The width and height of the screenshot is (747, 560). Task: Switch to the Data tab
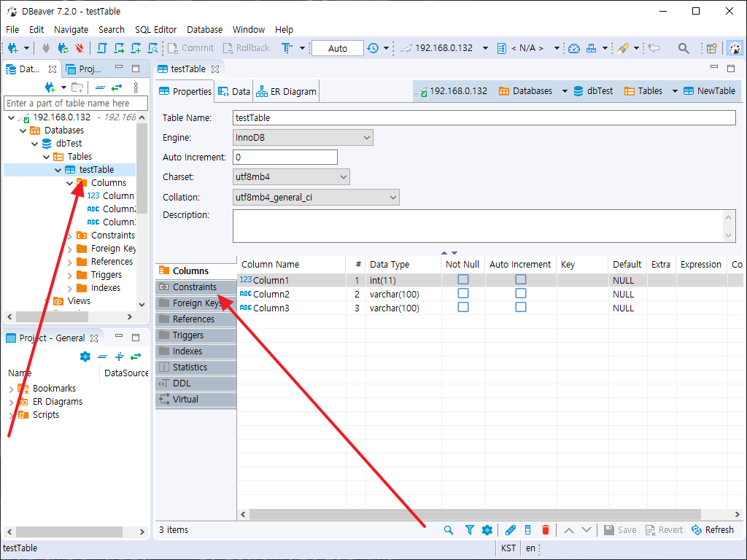point(234,91)
